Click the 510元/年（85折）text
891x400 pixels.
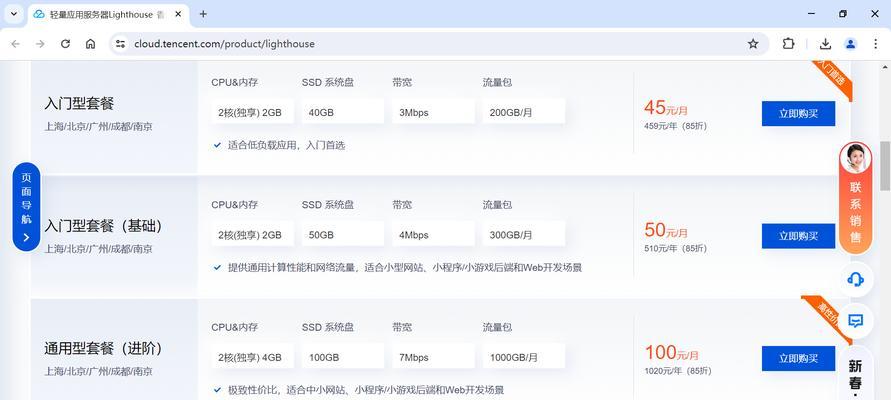[676, 248]
